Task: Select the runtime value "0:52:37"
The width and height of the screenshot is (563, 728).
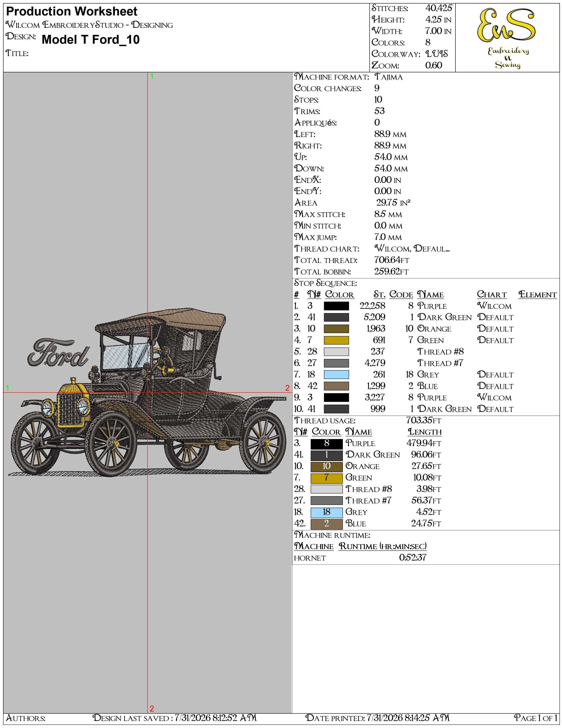Action: (413, 558)
